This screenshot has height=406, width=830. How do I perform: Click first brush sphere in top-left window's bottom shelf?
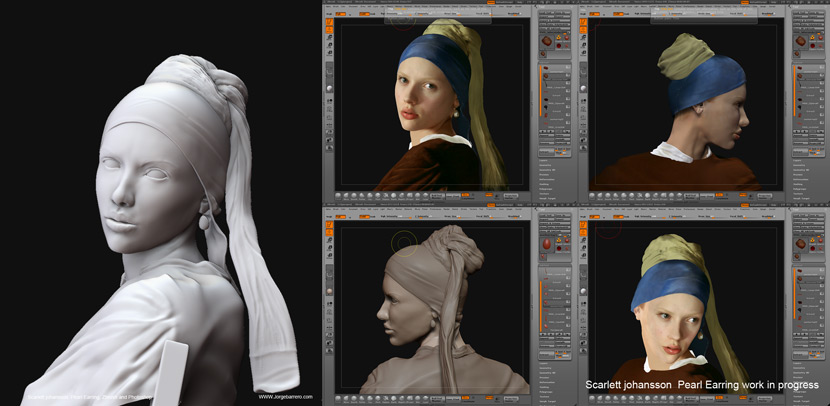click(x=338, y=196)
